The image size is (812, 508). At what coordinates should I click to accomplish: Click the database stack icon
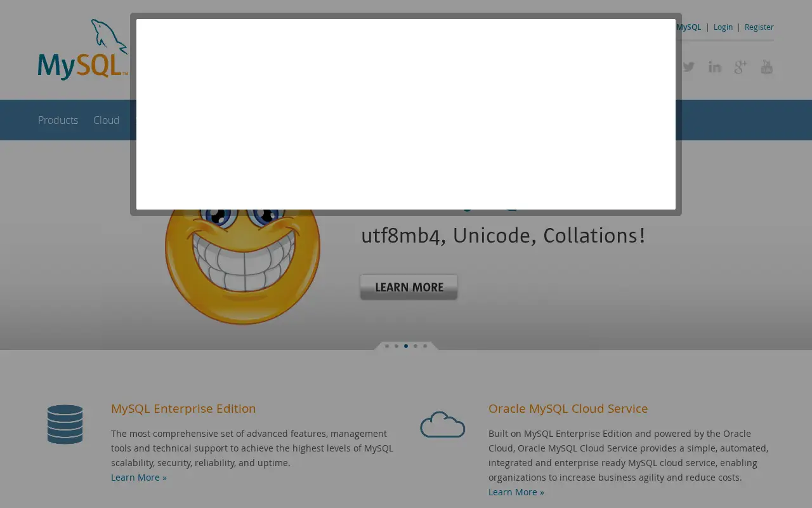(65, 424)
